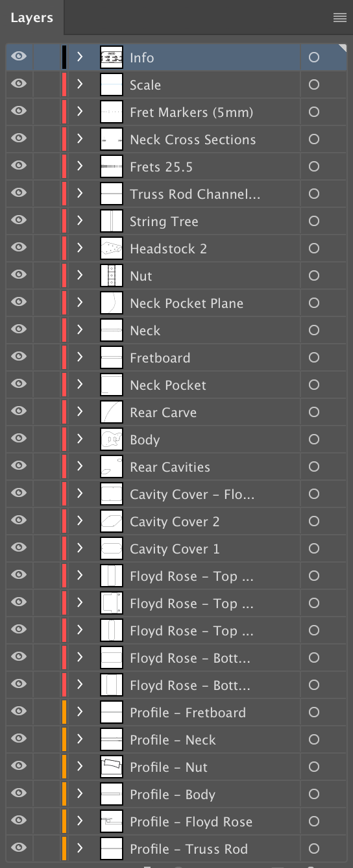Click the Body layer thumbnail
Viewport: 353px width, 868px height.
click(x=112, y=440)
